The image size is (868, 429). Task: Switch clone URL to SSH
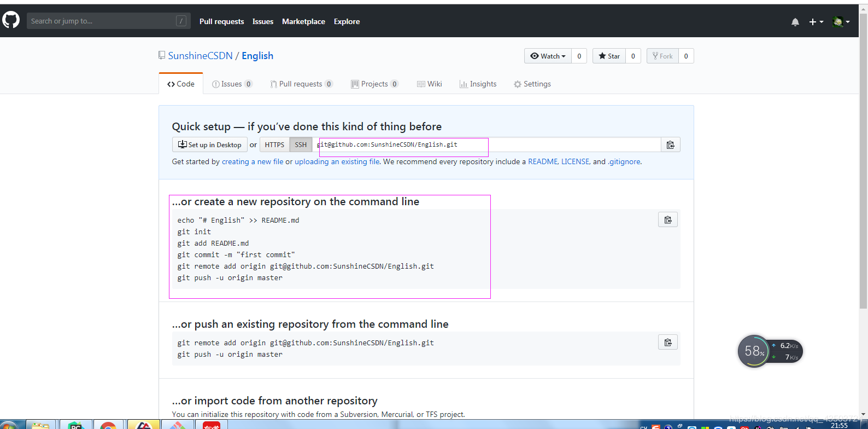tap(301, 144)
